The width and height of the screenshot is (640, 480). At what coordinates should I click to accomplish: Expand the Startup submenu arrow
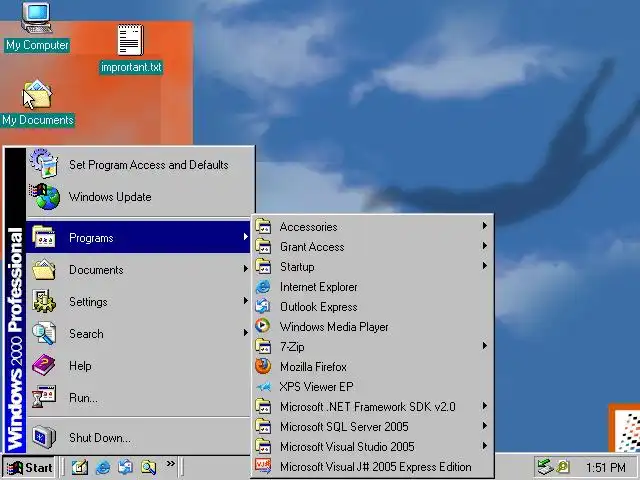(x=485, y=266)
